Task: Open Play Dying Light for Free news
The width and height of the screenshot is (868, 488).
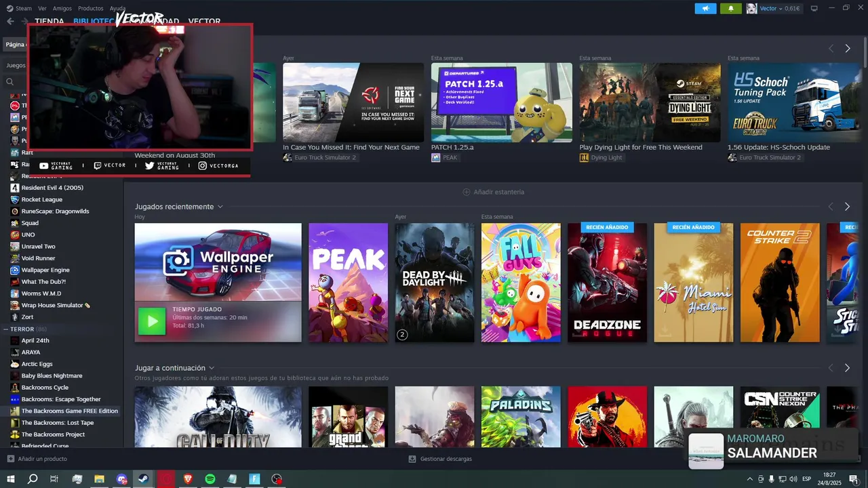Action: click(x=650, y=102)
